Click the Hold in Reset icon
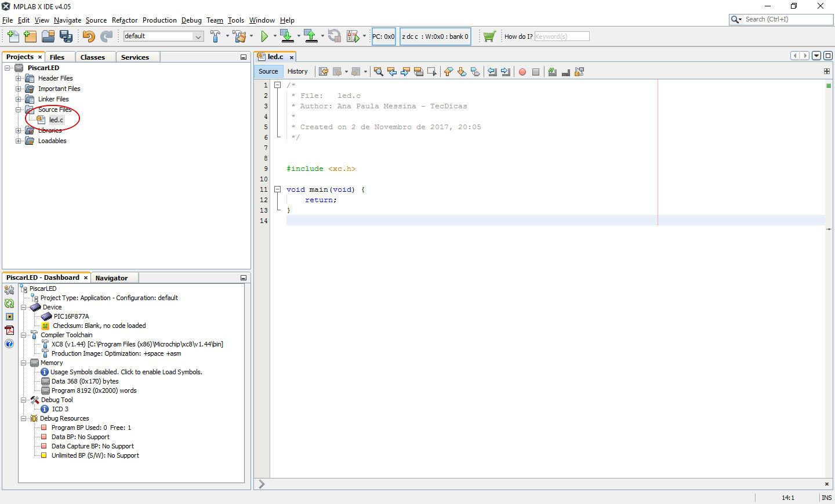This screenshot has width=835, height=504. (x=335, y=36)
